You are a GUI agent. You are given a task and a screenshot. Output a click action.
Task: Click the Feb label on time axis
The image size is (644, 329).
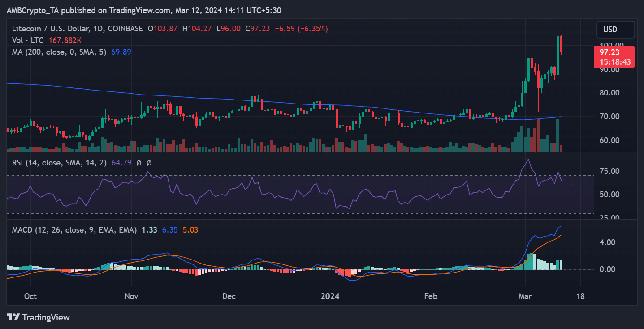coord(431,297)
